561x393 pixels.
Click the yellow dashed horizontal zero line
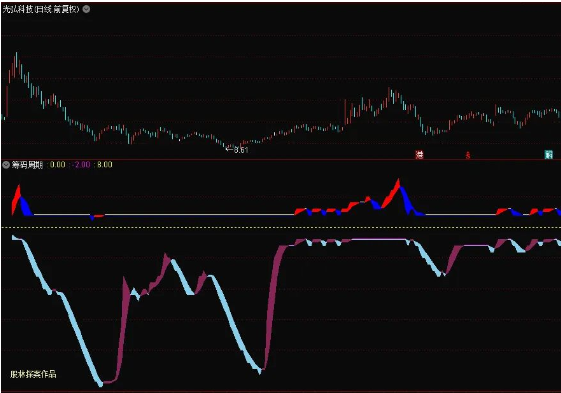pyautogui.click(x=281, y=228)
